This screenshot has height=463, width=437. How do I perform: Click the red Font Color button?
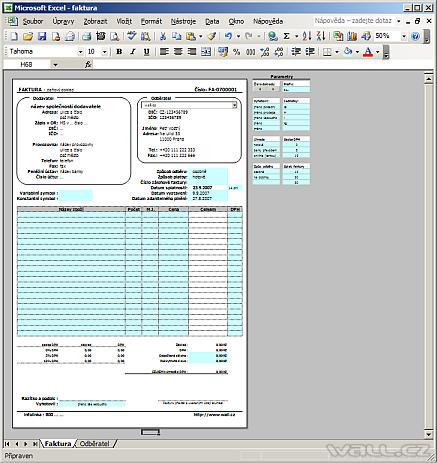(368, 52)
